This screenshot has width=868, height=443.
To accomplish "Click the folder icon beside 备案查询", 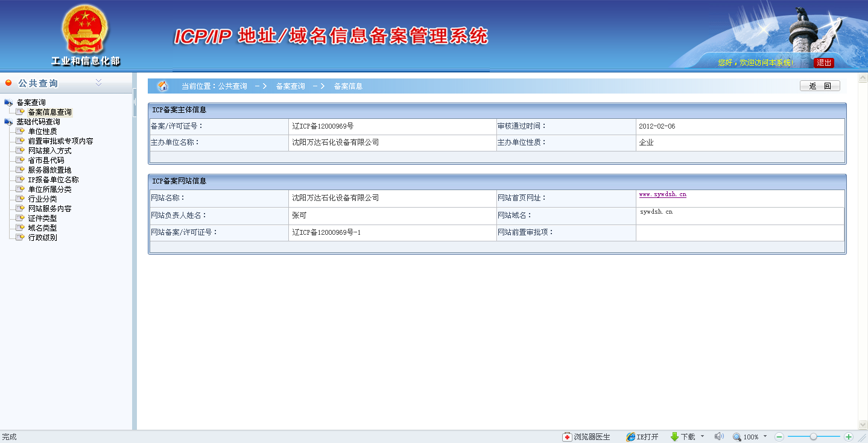I will (x=8, y=103).
